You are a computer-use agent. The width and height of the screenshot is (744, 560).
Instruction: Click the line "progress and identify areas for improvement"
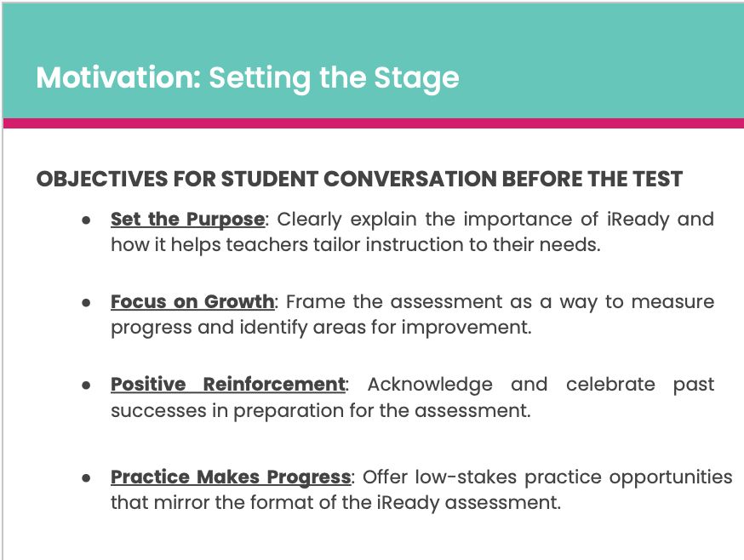[321, 328]
